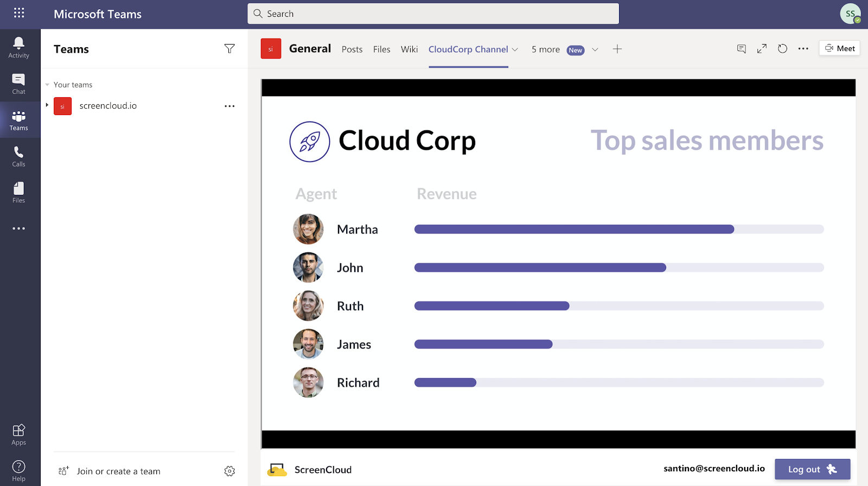Click the General channel red avatar
Screen dimensions: 868x486
(271, 49)
